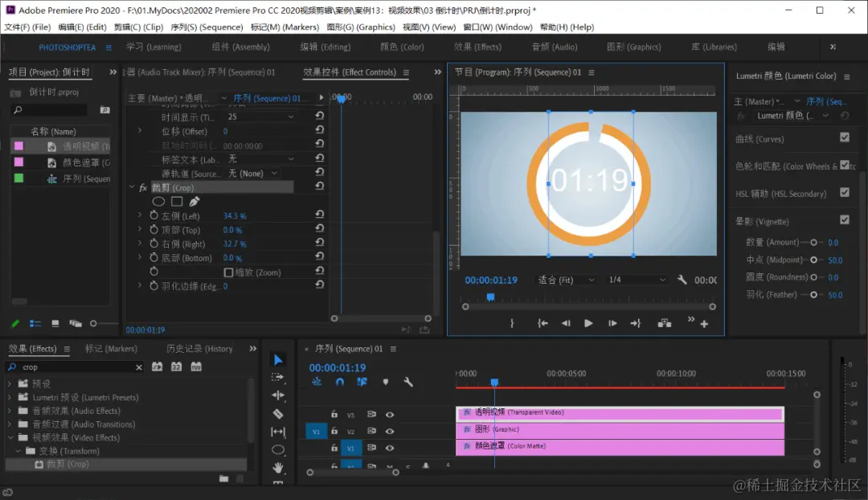The width and height of the screenshot is (868, 500).
Task: Select the Selection tool arrow
Action: coord(278,360)
